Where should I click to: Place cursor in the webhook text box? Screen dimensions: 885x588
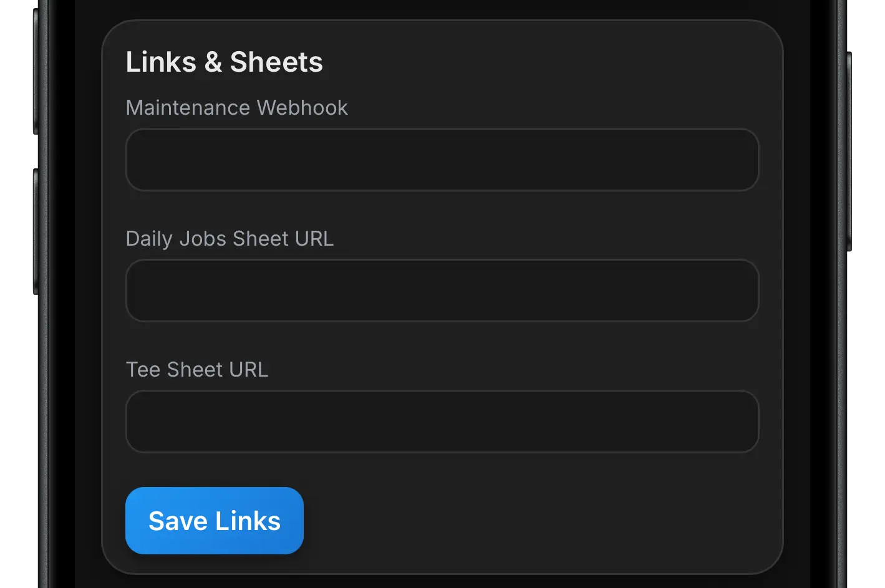click(x=442, y=160)
